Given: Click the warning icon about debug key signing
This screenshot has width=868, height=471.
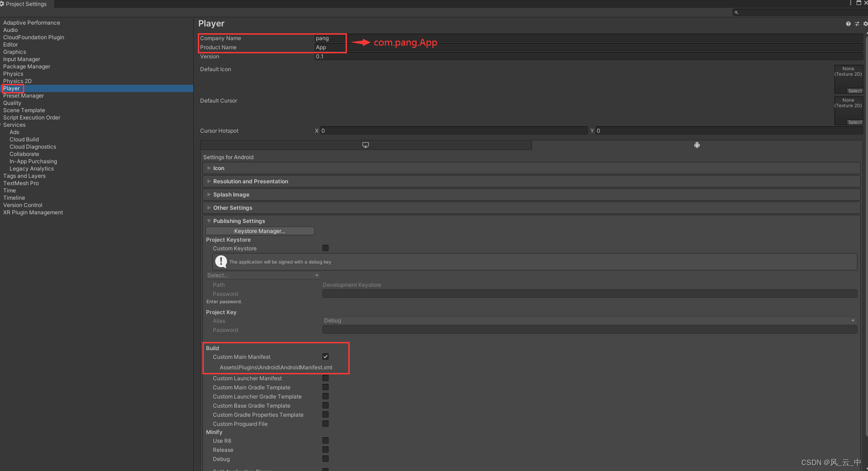Looking at the screenshot, I should pos(221,261).
